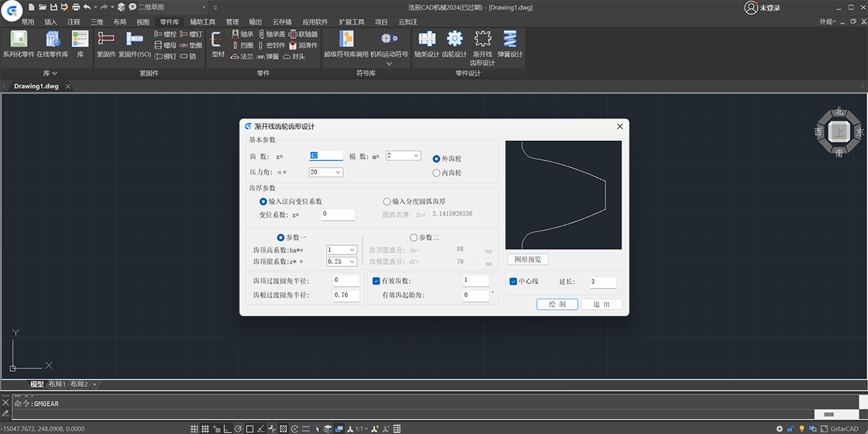Open the 弹簧设计 spring design tool
This screenshot has width=868, height=434.
510,45
